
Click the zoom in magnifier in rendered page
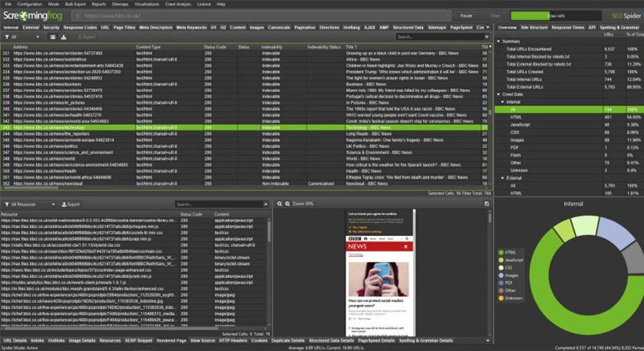[288, 204]
